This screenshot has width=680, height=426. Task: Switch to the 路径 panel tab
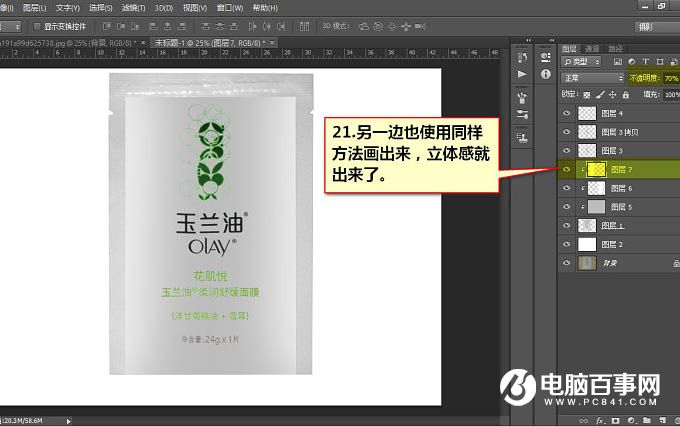coord(615,49)
